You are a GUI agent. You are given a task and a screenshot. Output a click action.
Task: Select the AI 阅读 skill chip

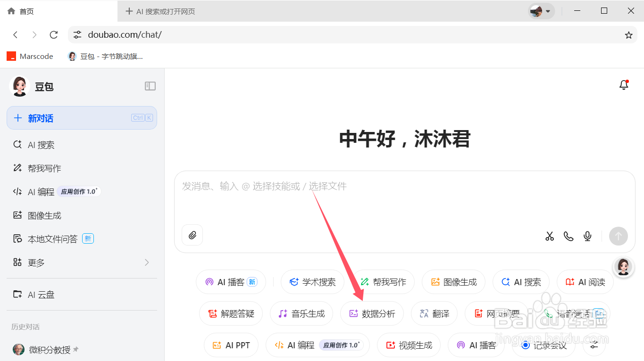(x=585, y=282)
